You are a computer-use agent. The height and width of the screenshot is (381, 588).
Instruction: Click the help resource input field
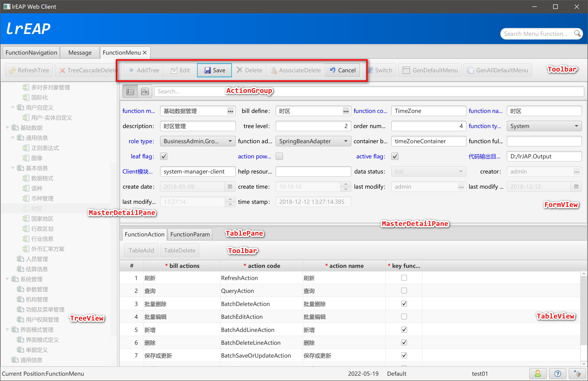pos(313,172)
